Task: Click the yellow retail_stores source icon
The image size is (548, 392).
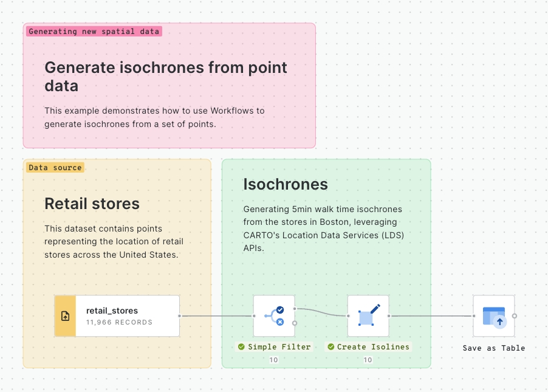Action: coord(65,316)
